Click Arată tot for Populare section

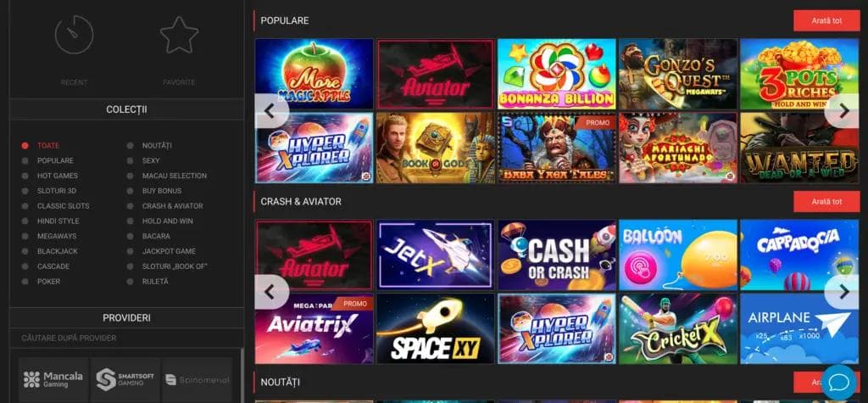coord(826,20)
